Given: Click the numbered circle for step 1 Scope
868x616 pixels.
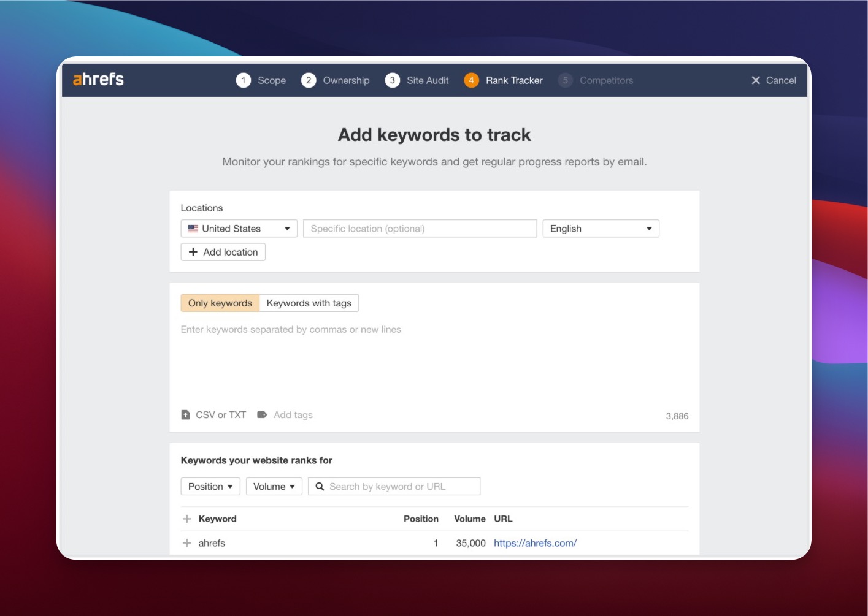Looking at the screenshot, I should (244, 80).
